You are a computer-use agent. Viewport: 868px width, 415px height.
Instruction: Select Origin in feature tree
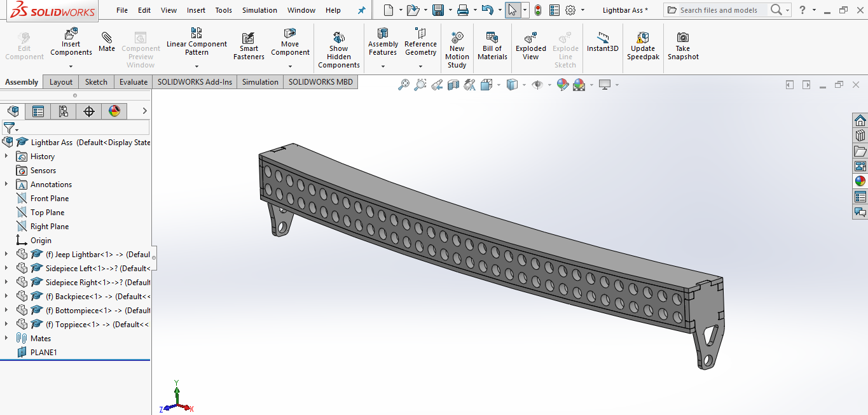tap(41, 241)
